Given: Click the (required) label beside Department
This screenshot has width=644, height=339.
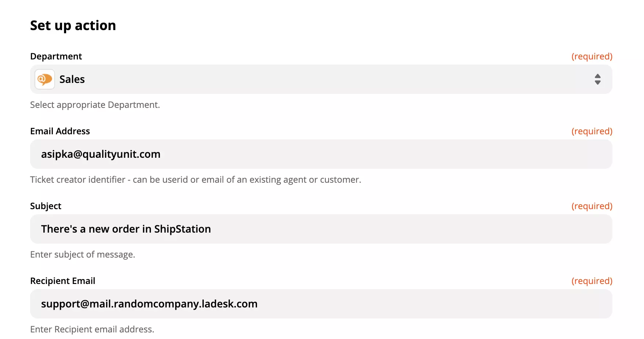Looking at the screenshot, I should pos(591,56).
